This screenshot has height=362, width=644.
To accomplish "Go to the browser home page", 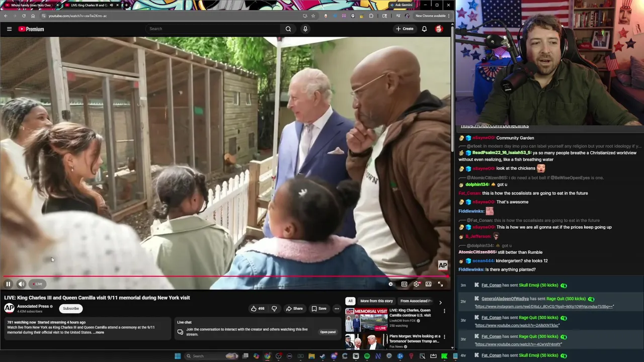I will pyautogui.click(x=33, y=16).
